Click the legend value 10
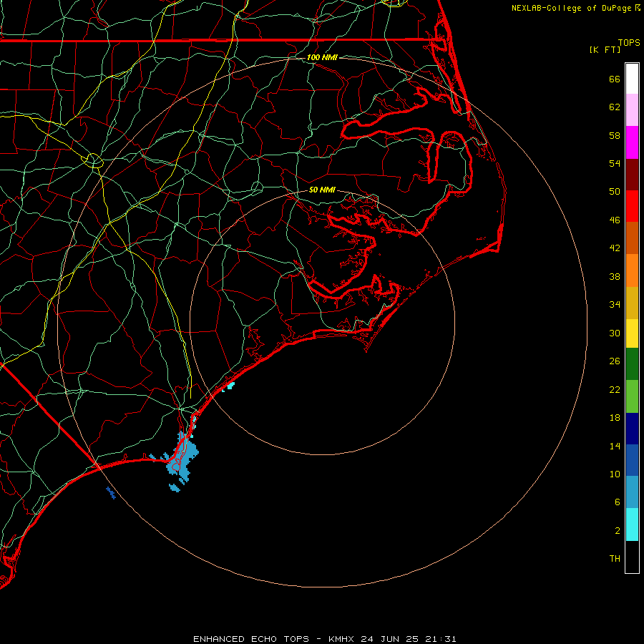This screenshot has height=644, width=644. pyautogui.click(x=615, y=474)
